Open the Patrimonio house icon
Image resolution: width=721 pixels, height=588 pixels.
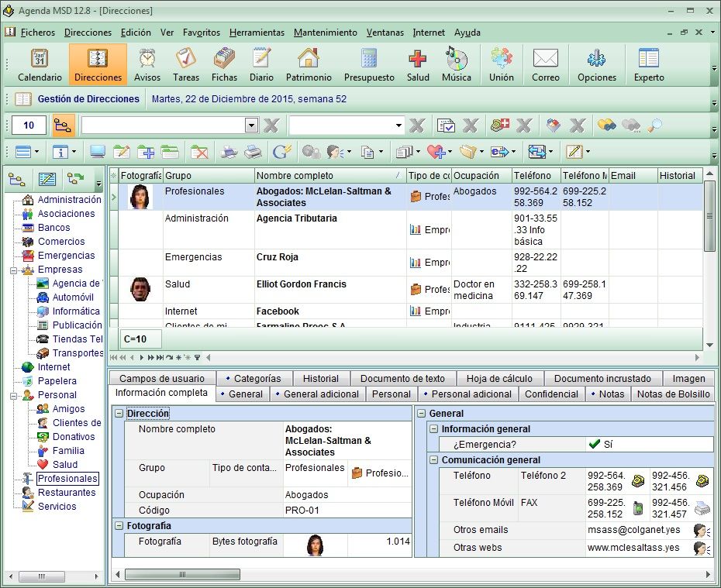(x=308, y=64)
